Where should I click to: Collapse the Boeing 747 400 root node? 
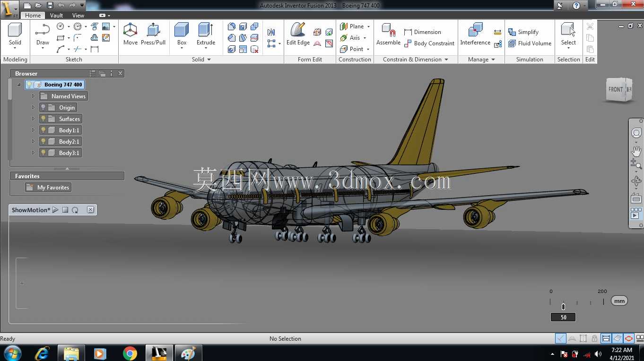19,85
